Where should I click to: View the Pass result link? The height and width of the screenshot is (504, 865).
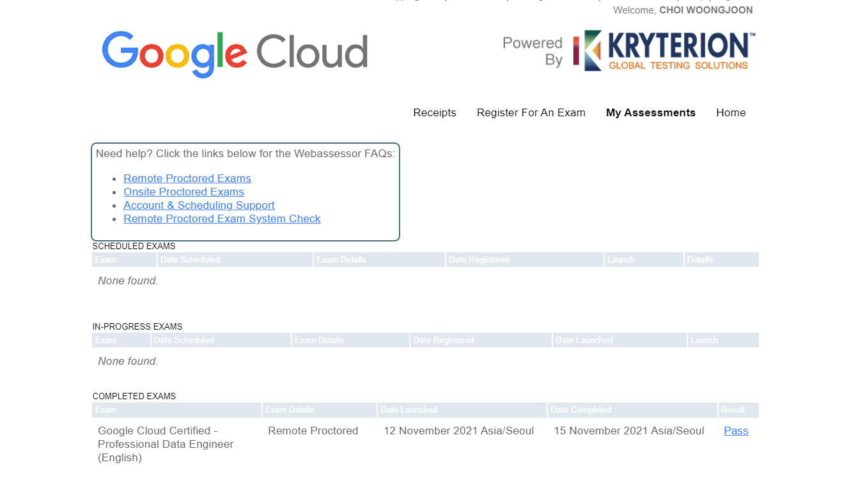pos(736,431)
